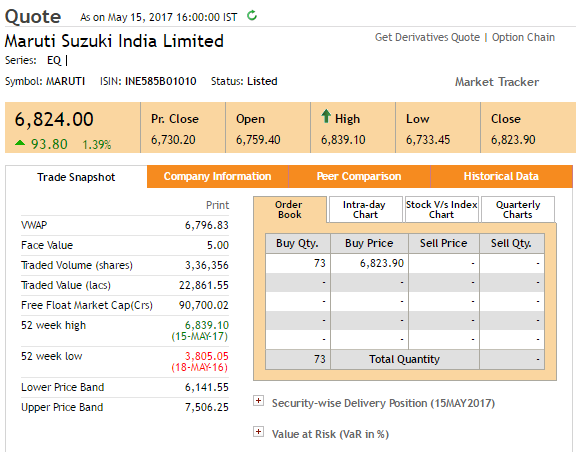
Task: Click the green refresh quote icon
Action: point(252,16)
